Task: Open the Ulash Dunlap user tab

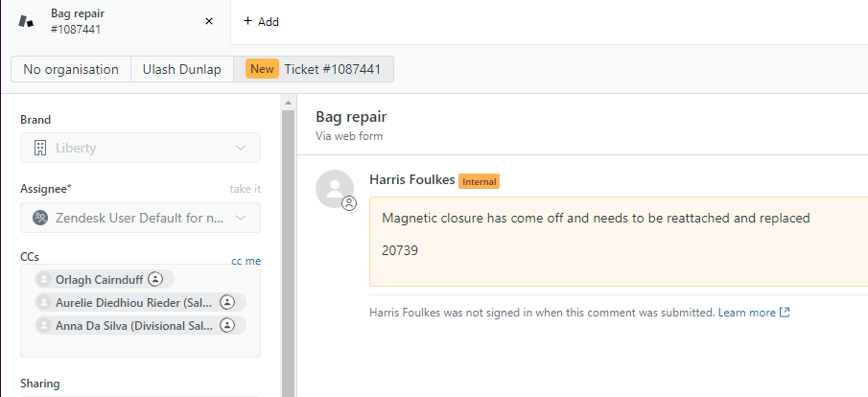Action: (x=181, y=69)
